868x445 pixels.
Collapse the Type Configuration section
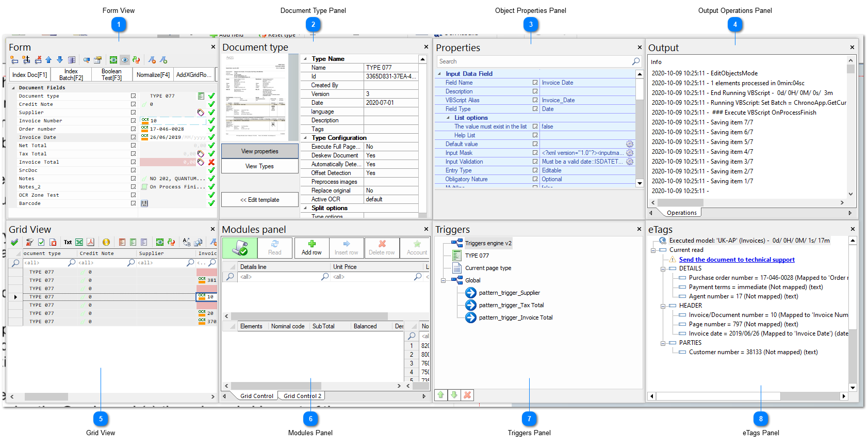pyautogui.click(x=305, y=138)
